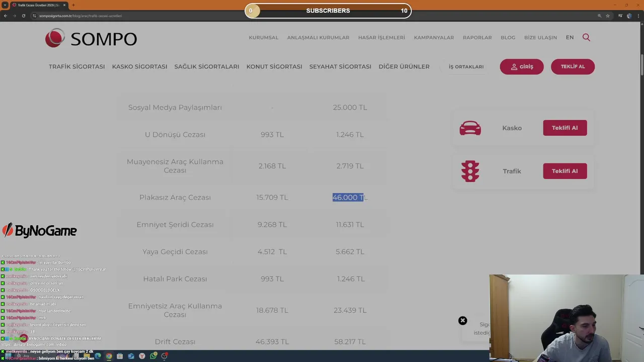Click the 25.000 TL cell

[x=350, y=108]
